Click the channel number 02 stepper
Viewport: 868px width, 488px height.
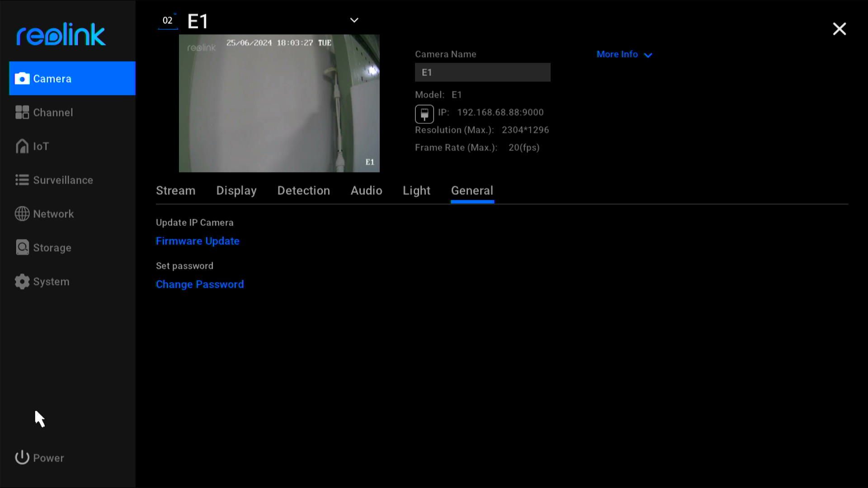tap(168, 20)
